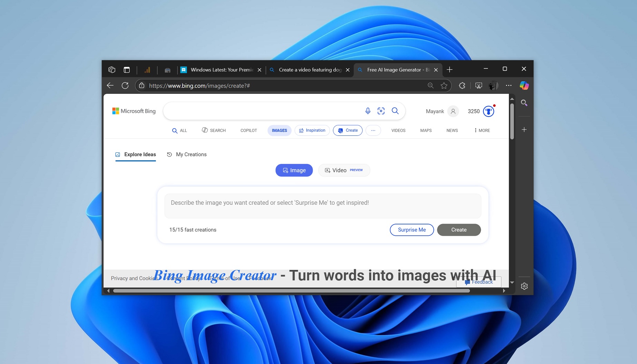Open the Extensions puzzle icon
The image size is (637, 364).
462,85
